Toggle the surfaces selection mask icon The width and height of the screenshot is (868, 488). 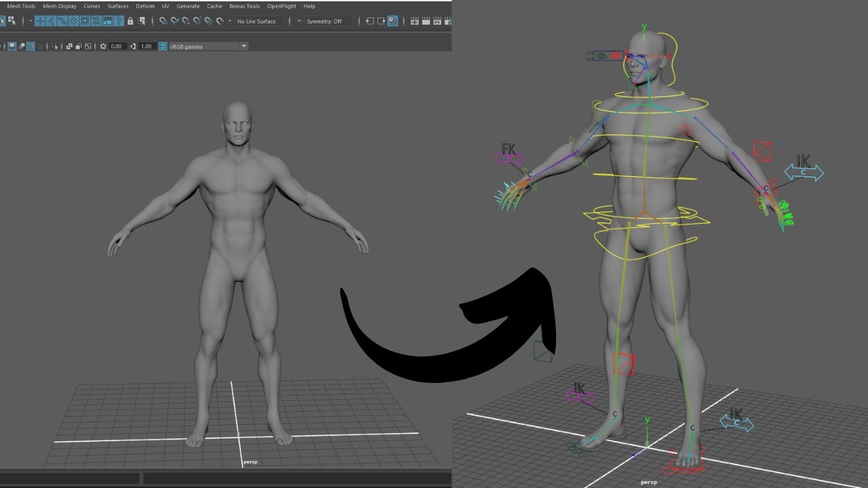pyautogui.click(x=74, y=21)
